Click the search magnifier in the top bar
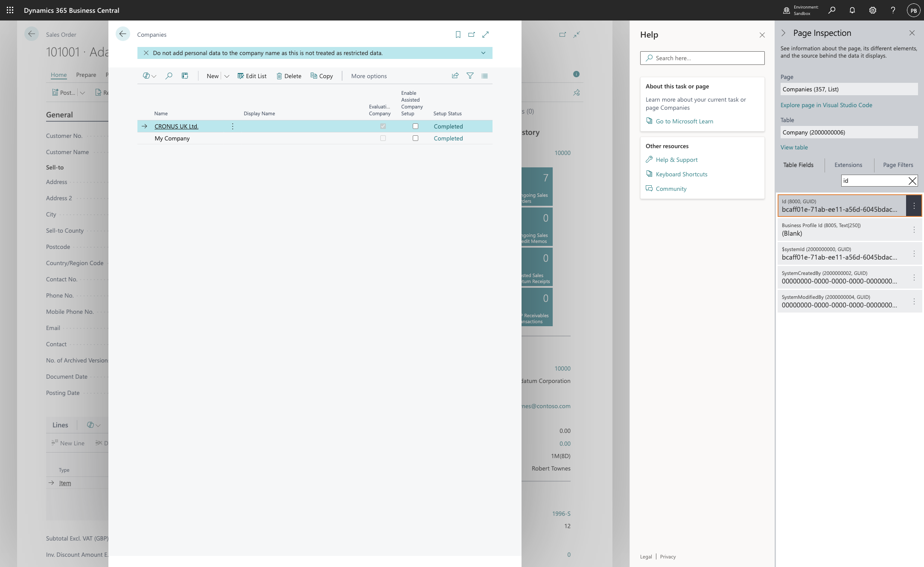Screen dimensions: 924x567 [x=831, y=10]
